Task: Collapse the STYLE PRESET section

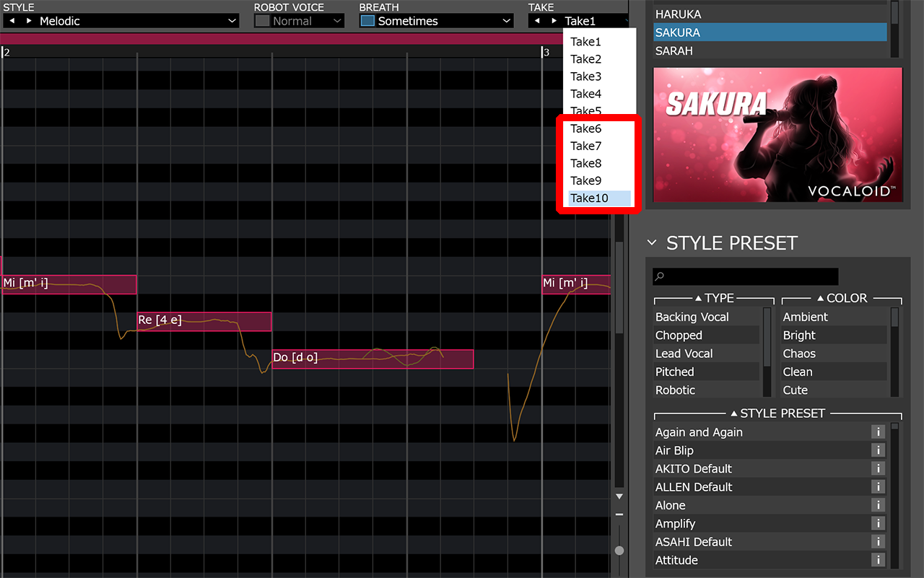Action: tap(652, 242)
